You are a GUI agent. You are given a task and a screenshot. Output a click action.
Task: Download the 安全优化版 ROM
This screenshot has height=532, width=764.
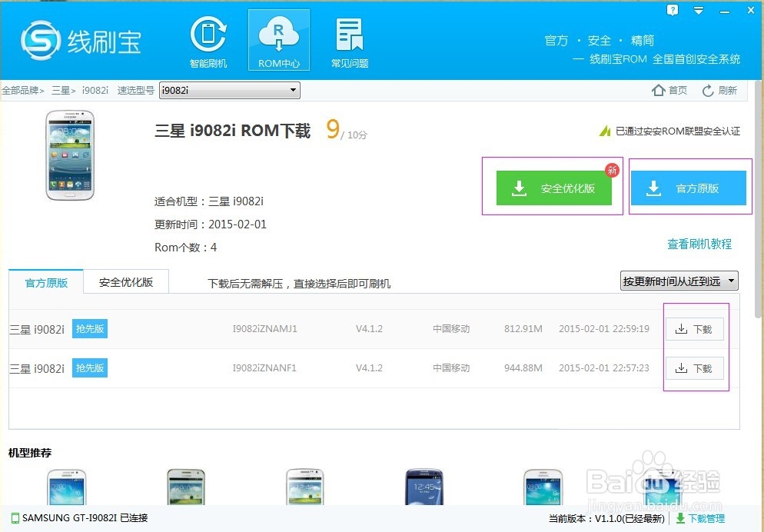(x=554, y=188)
